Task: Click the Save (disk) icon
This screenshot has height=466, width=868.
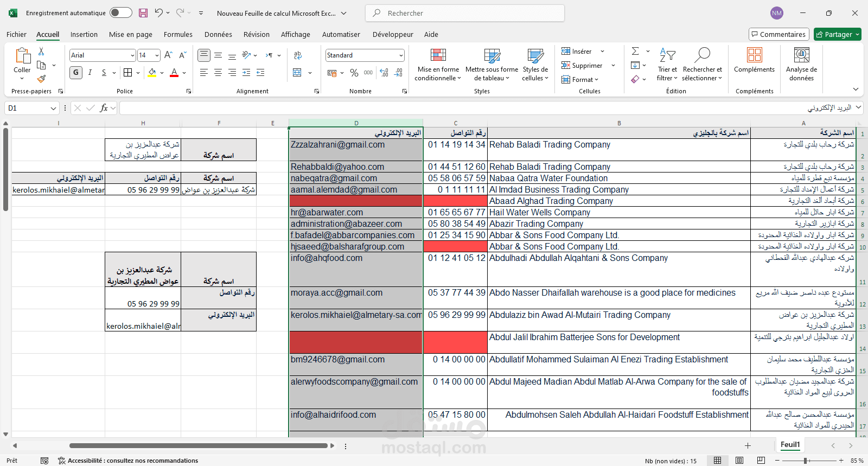Action: click(143, 13)
